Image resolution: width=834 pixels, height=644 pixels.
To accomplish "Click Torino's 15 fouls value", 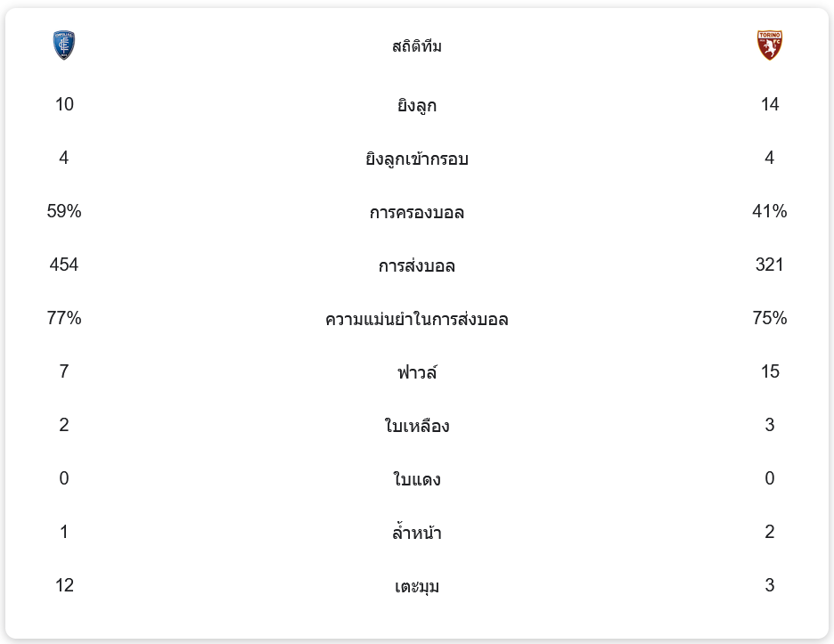I will click(x=770, y=372).
